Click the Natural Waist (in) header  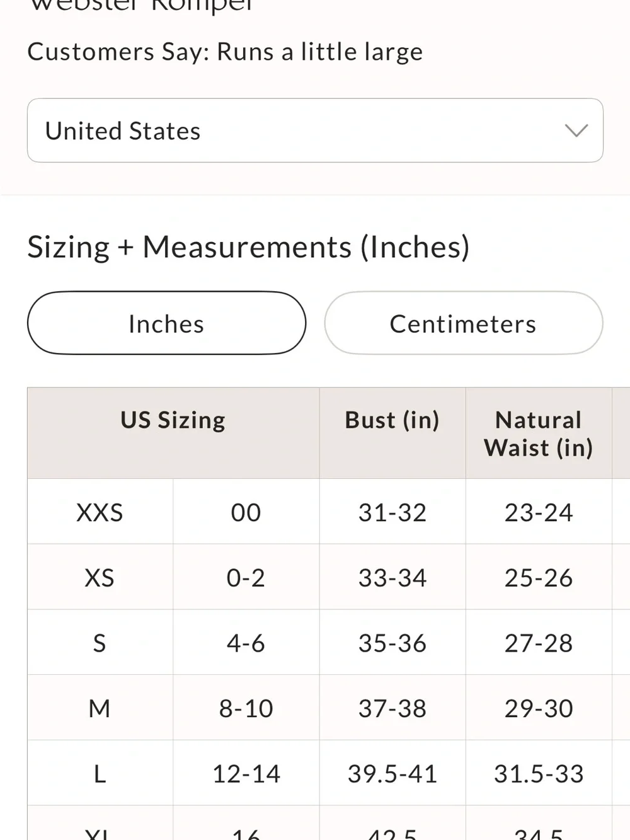tap(539, 433)
